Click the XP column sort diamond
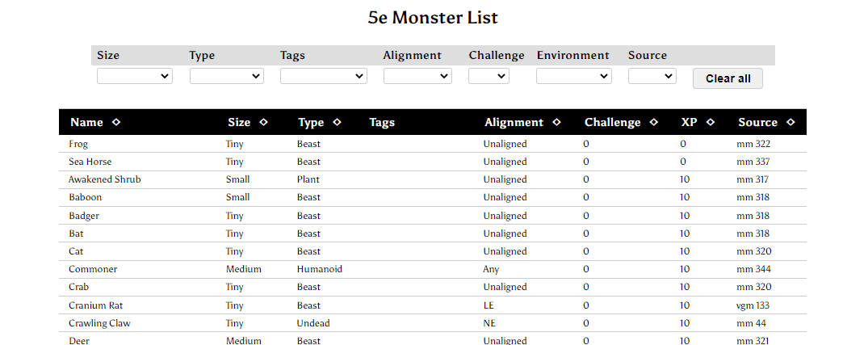868x345 pixels. pos(711,122)
